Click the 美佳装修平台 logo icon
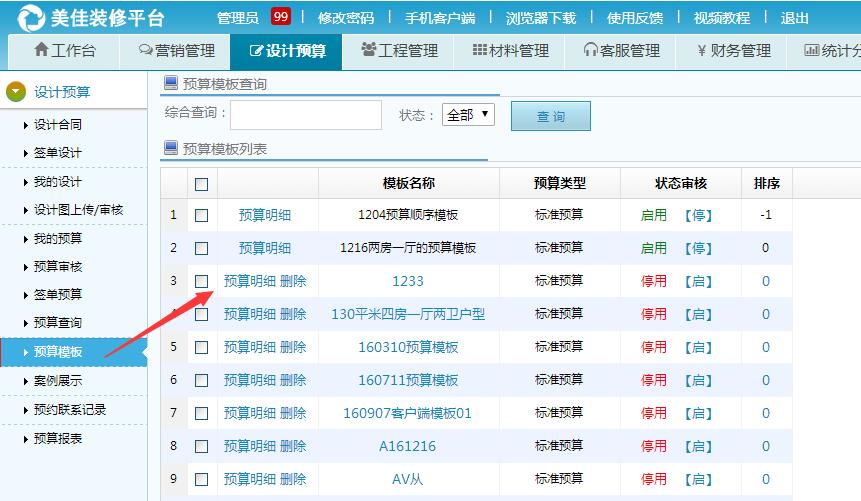This screenshot has height=501, width=861. tap(30, 17)
